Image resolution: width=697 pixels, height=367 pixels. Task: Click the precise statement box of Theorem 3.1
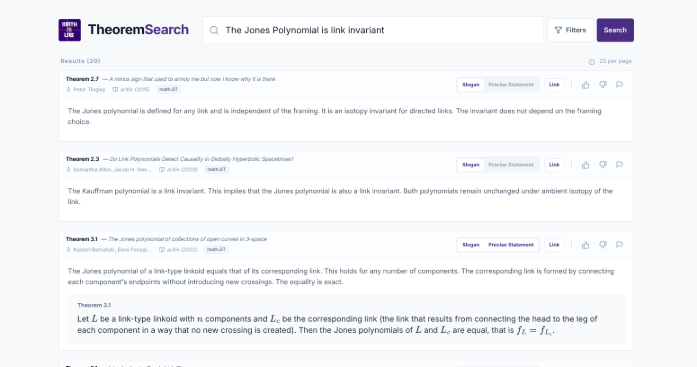tap(346, 319)
